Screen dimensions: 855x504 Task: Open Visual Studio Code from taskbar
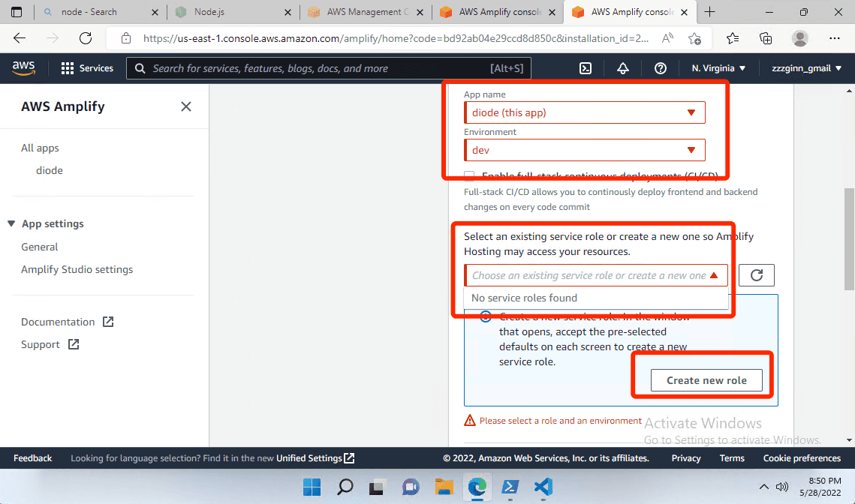(x=543, y=487)
